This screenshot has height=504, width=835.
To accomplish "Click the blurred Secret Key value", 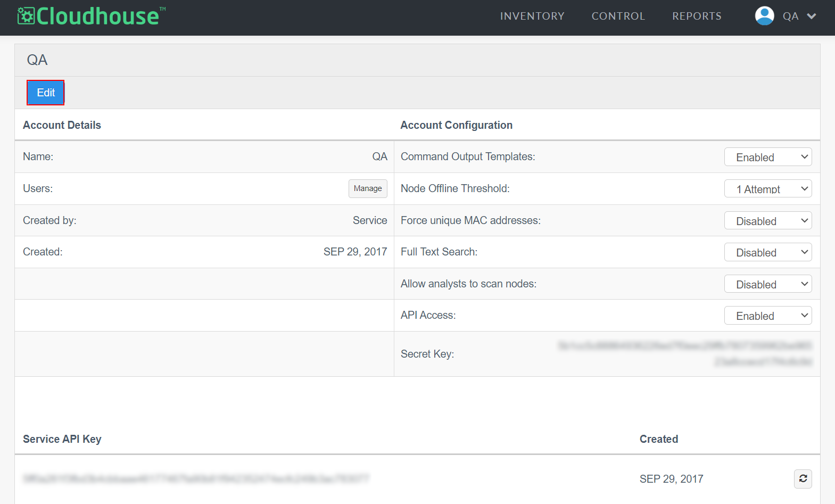I will [x=685, y=354].
